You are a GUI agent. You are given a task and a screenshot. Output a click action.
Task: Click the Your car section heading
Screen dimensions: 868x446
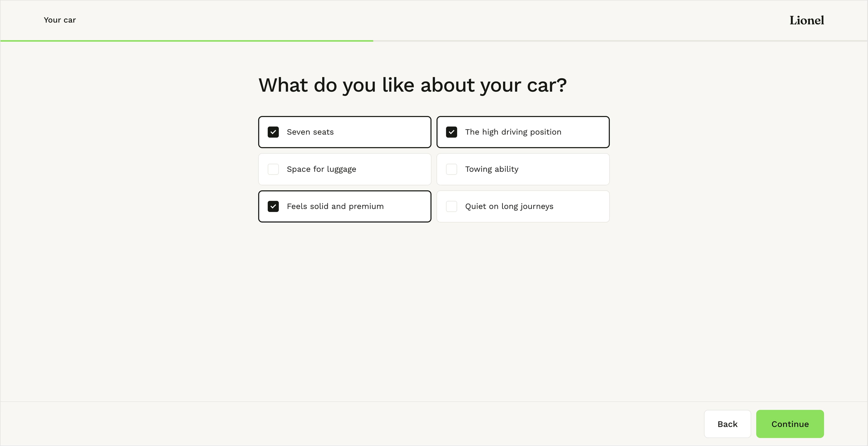point(60,20)
